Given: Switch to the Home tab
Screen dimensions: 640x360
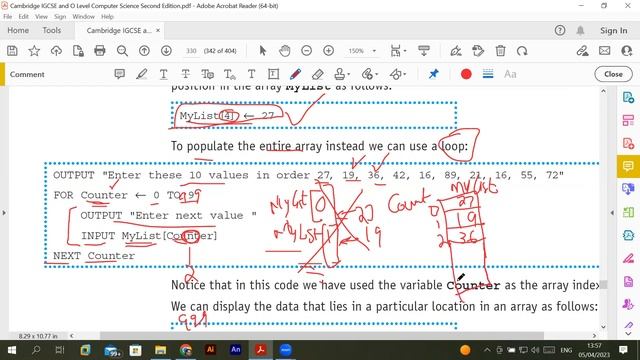Looking at the screenshot, I should click(18, 31).
